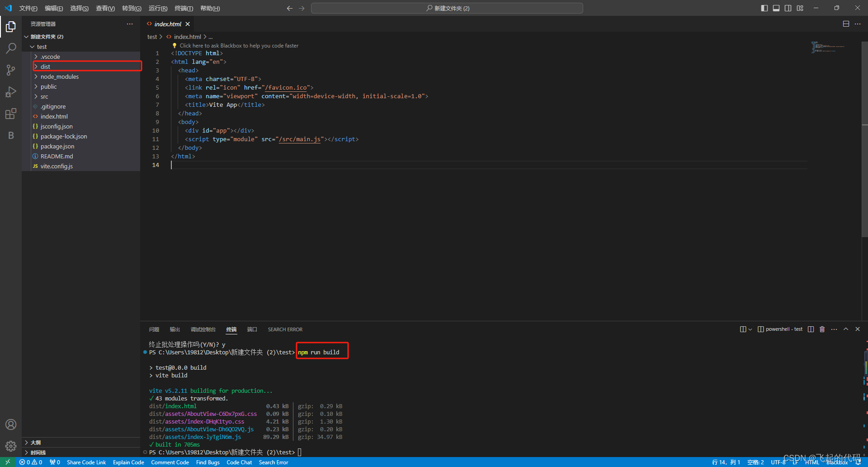
Task: Open the terminal panel more actions ellipsis
Action: pos(834,329)
